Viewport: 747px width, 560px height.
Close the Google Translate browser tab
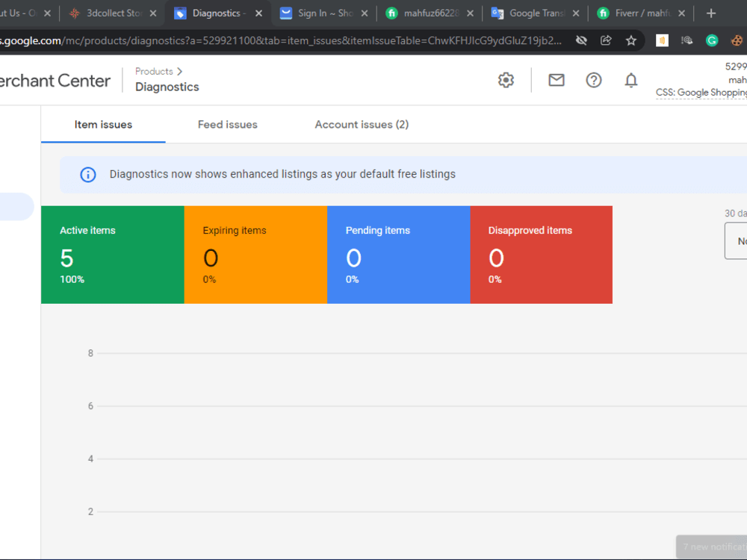click(x=576, y=13)
